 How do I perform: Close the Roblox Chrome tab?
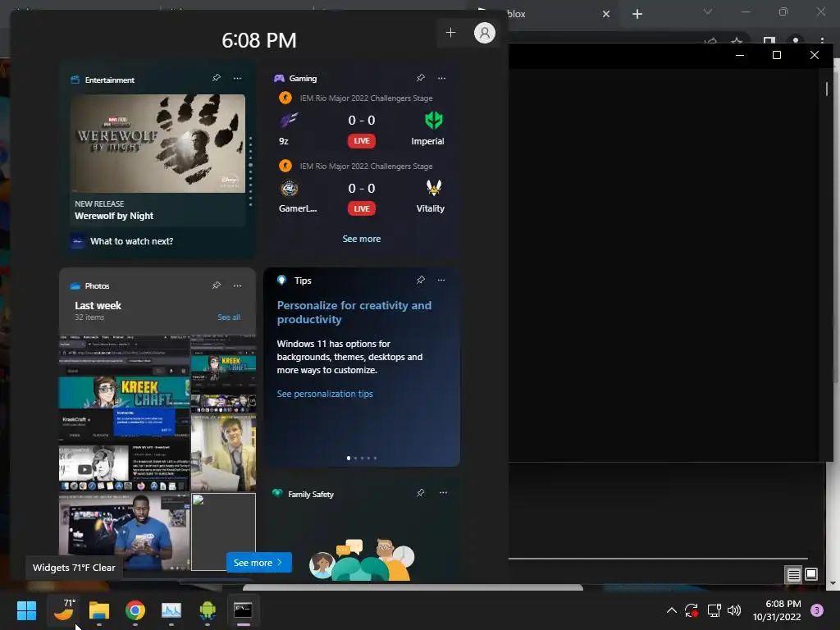(x=606, y=14)
